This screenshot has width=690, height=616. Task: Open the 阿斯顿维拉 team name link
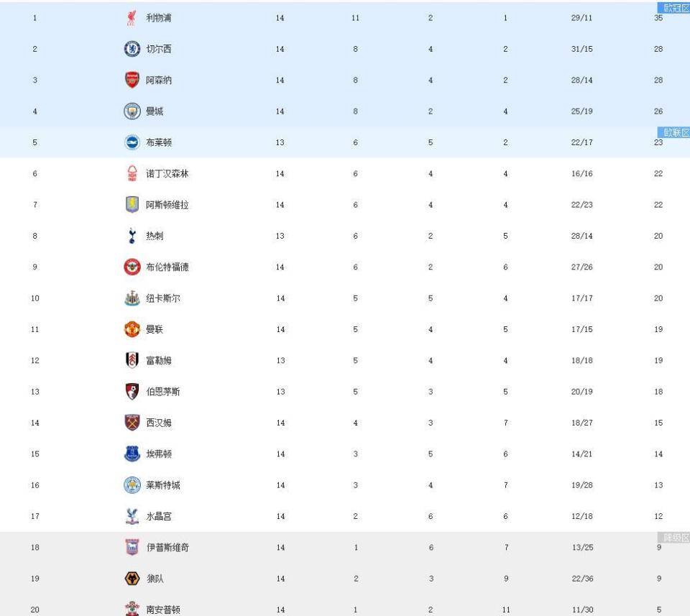click(x=167, y=205)
